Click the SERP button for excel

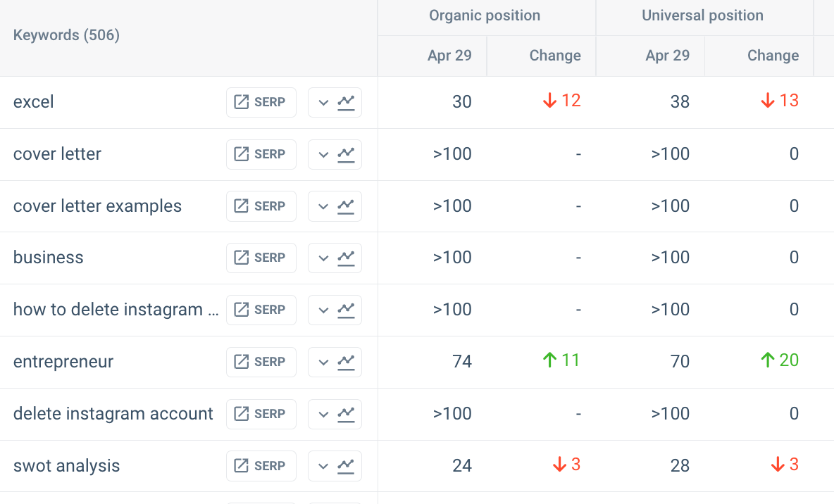[261, 102]
